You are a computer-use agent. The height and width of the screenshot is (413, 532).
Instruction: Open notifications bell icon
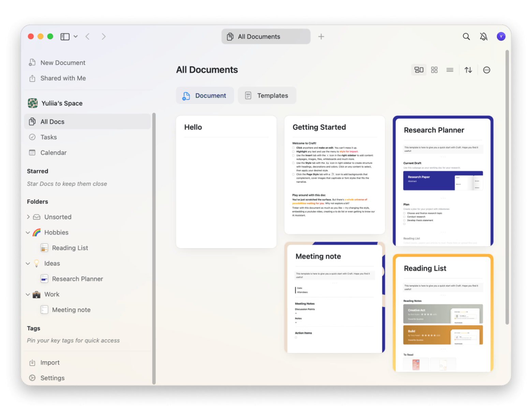pos(484,36)
